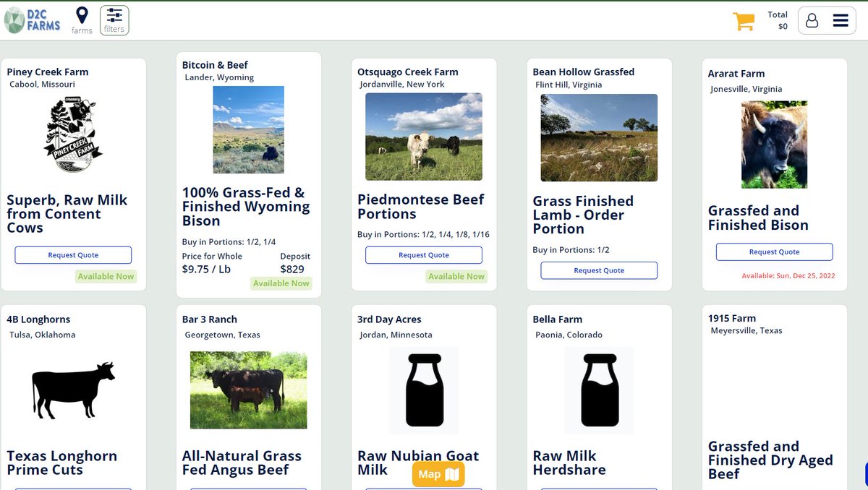Open Bar 3 Ranch cattle photo

click(249, 390)
